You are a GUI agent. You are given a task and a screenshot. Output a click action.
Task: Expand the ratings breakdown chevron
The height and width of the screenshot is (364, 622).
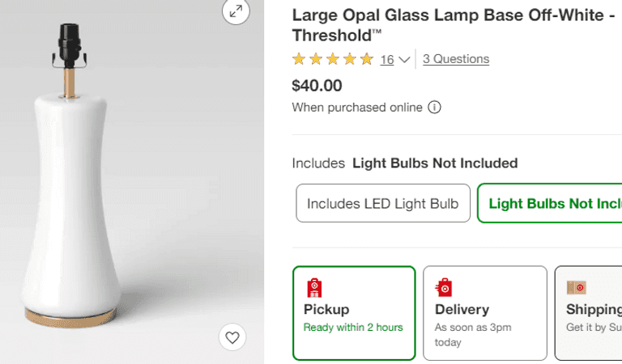pyautogui.click(x=404, y=60)
